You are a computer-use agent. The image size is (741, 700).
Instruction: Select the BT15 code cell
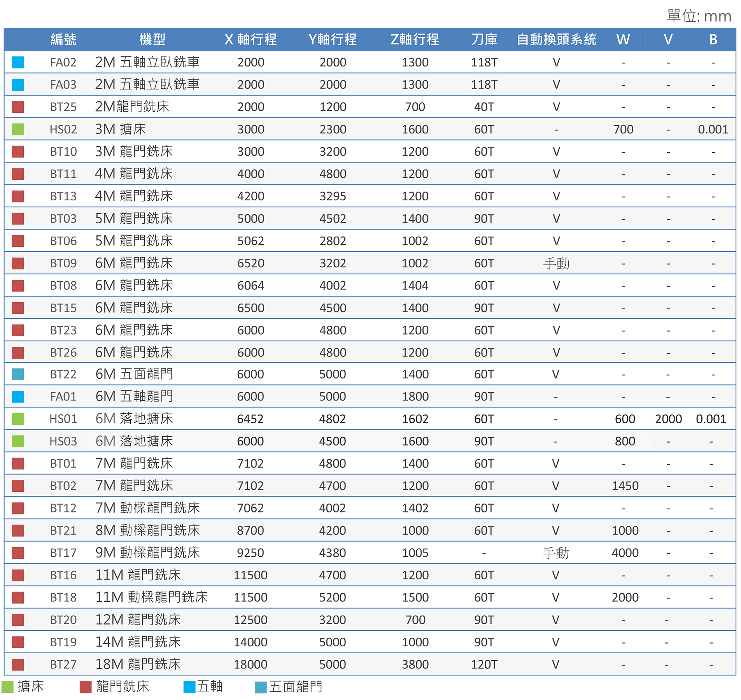tap(63, 308)
